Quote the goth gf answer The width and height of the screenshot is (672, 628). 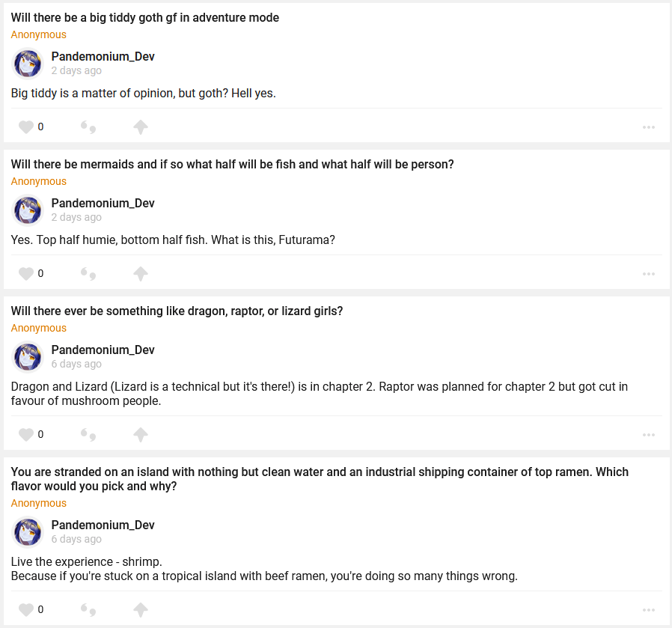pyautogui.click(x=88, y=127)
